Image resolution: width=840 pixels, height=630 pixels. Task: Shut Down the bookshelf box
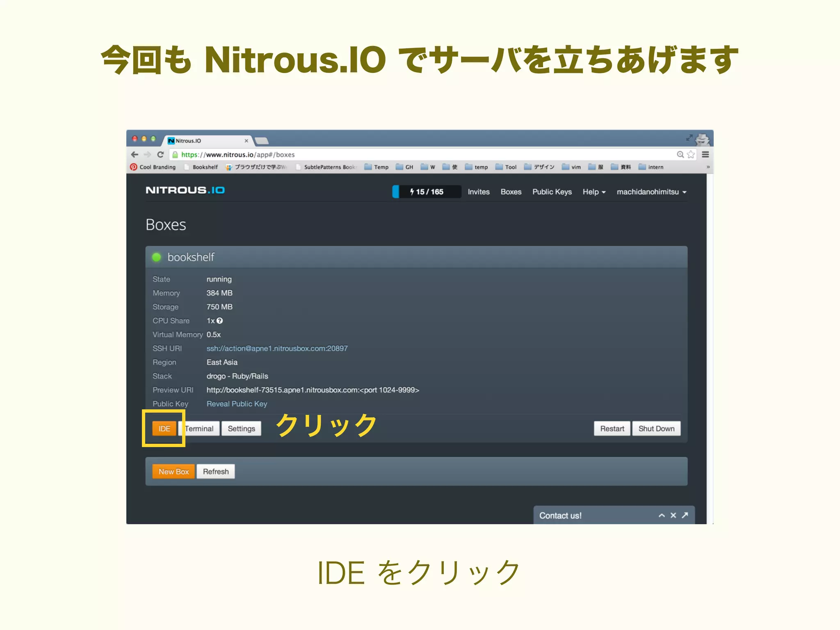[x=656, y=429]
